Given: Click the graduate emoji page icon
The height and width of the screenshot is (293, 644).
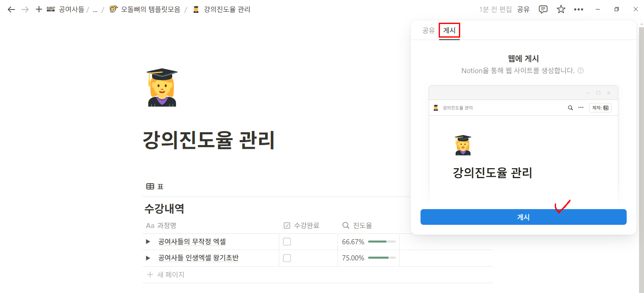Looking at the screenshot, I should (162, 87).
